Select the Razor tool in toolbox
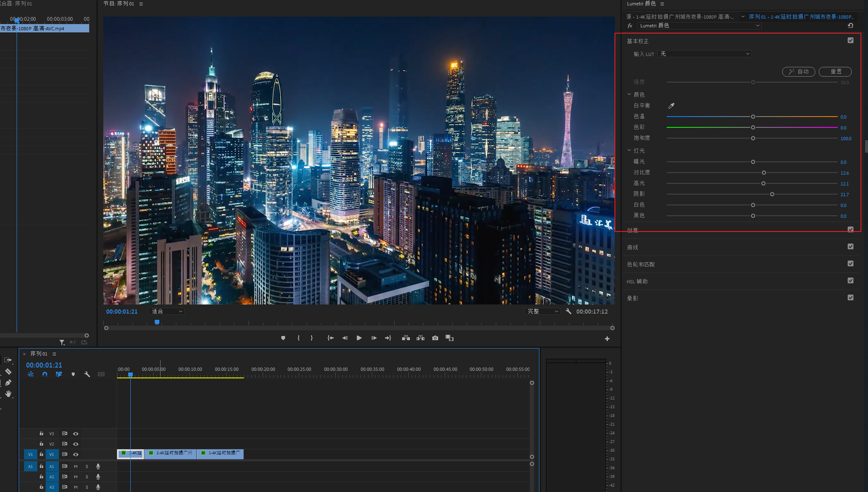The height and width of the screenshot is (492, 868). (8, 371)
